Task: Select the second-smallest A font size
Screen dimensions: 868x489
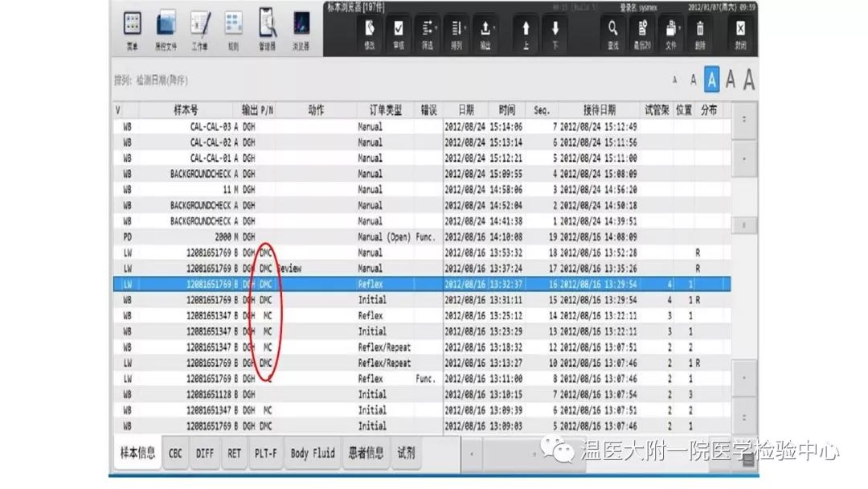Action: coord(693,80)
